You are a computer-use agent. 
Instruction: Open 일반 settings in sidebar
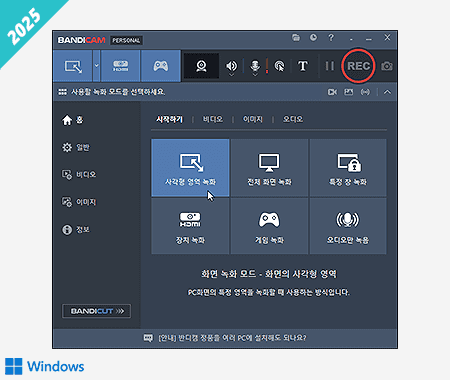pos(76,147)
